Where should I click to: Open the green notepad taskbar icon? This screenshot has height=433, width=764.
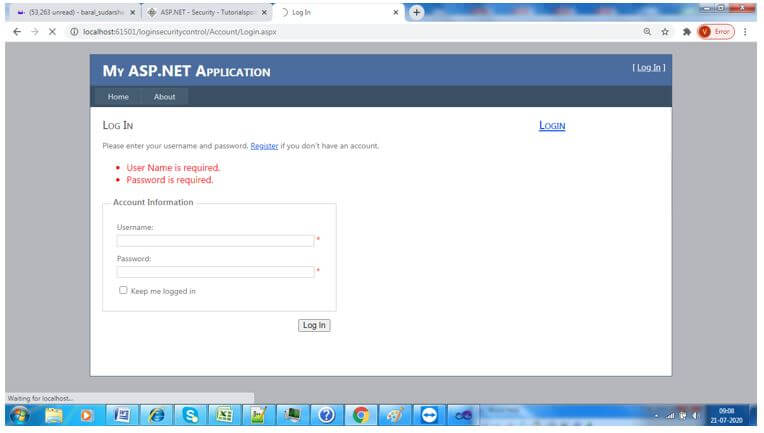pos(258,415)
